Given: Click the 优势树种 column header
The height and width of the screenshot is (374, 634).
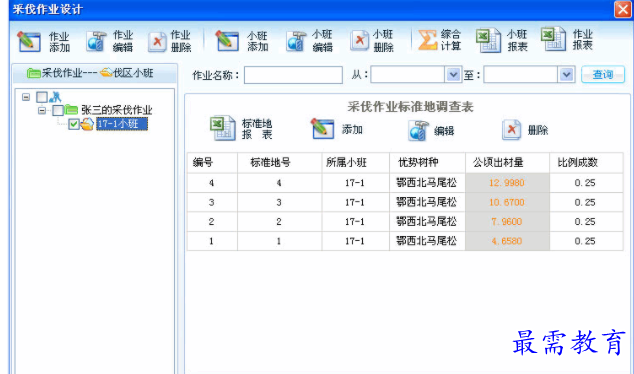Looking at the screenshot, I should [427, 163].
